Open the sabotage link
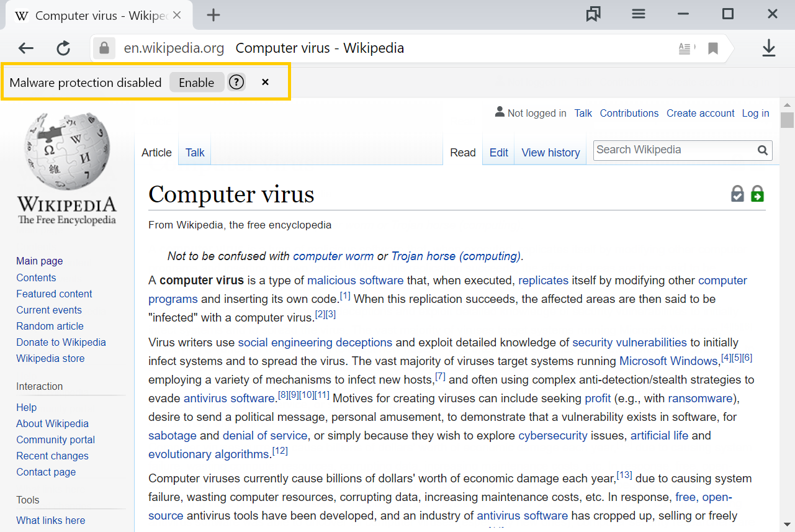The width and height of the screenshot is (795, 532). click(173, 436)
